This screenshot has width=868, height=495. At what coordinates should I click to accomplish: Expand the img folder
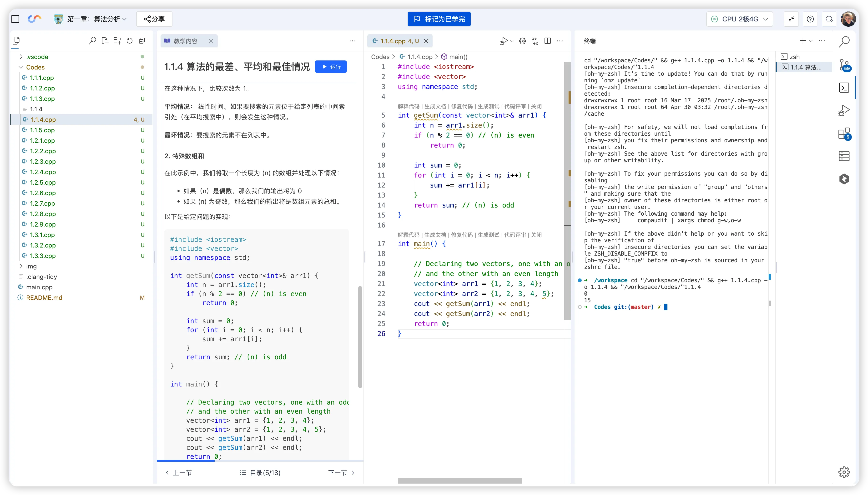31,266
